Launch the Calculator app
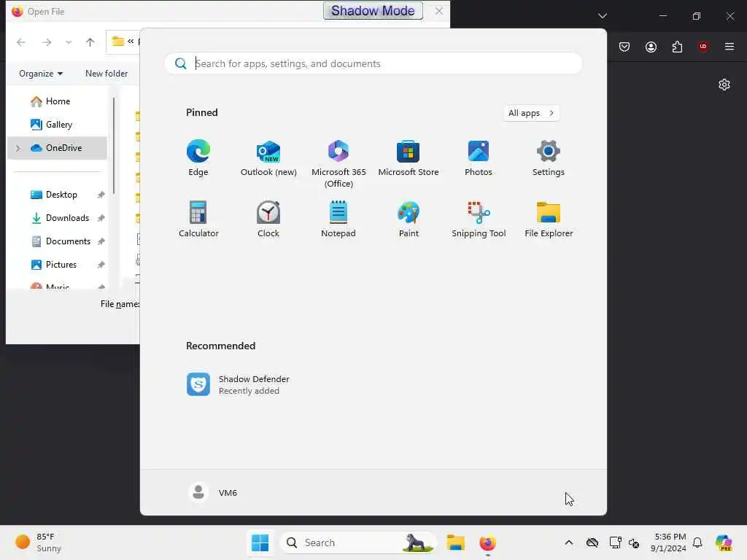The width and height of the screenshot is (747, 560). point(198,219)
